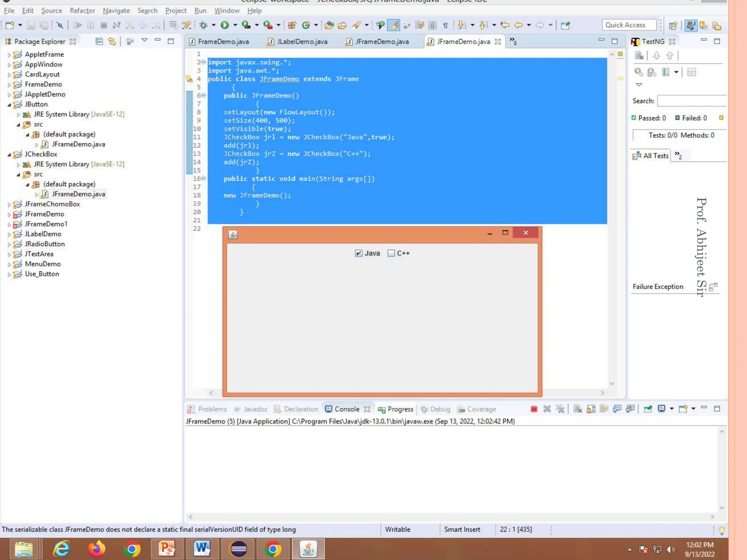This screenshot has height=560, width=747.
Task: Click the console horizontal scrollbar
Action: (x=451, y=517)
